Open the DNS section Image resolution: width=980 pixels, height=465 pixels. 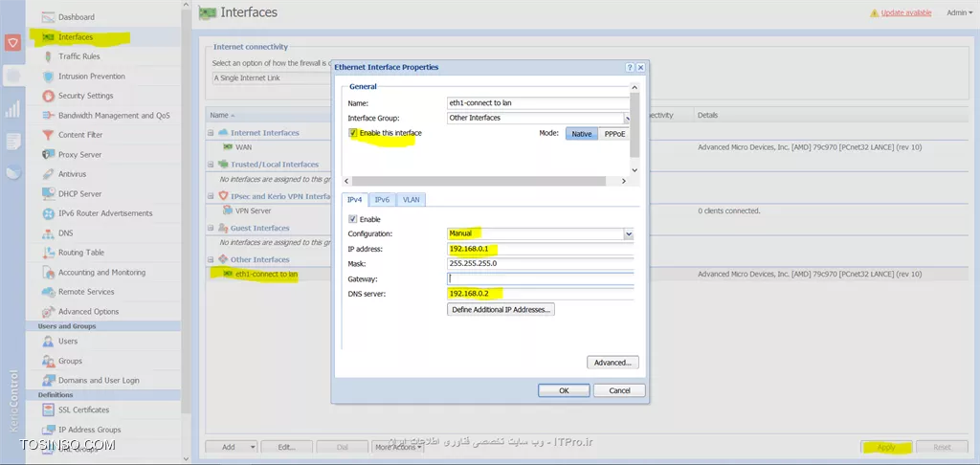coord(65,233)
